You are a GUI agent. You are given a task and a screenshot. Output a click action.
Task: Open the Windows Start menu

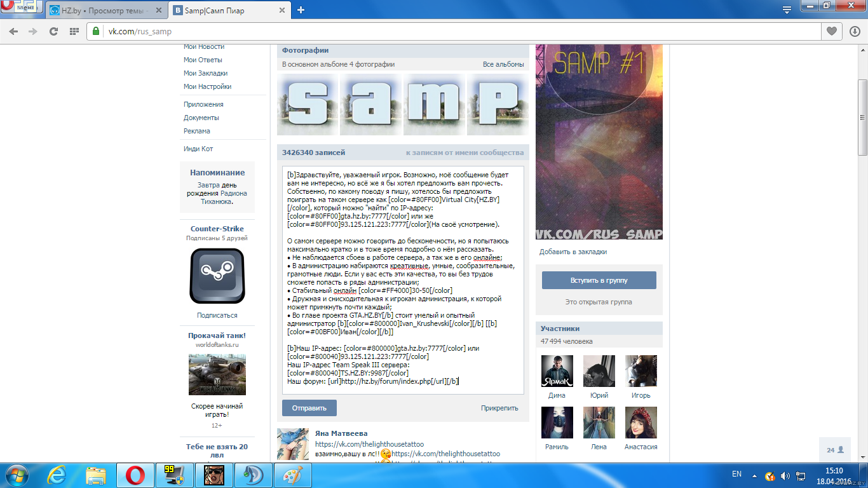point(17,475)
